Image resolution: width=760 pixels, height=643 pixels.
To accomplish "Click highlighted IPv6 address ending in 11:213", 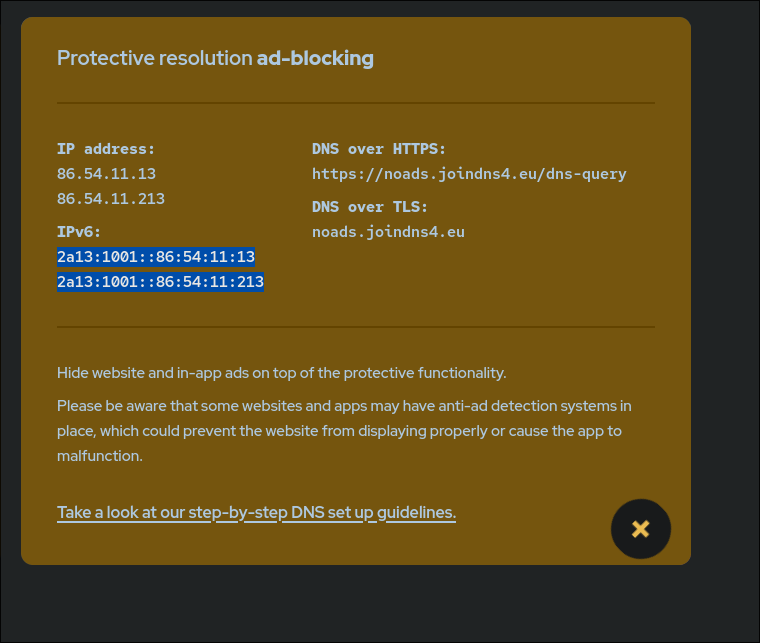I will point(160,282).
